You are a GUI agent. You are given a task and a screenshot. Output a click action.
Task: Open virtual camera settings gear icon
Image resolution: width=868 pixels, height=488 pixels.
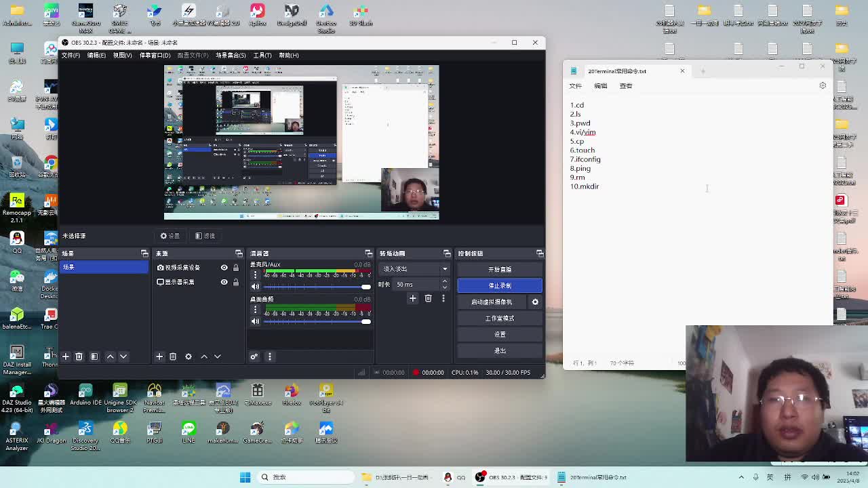tap(535, 302)
